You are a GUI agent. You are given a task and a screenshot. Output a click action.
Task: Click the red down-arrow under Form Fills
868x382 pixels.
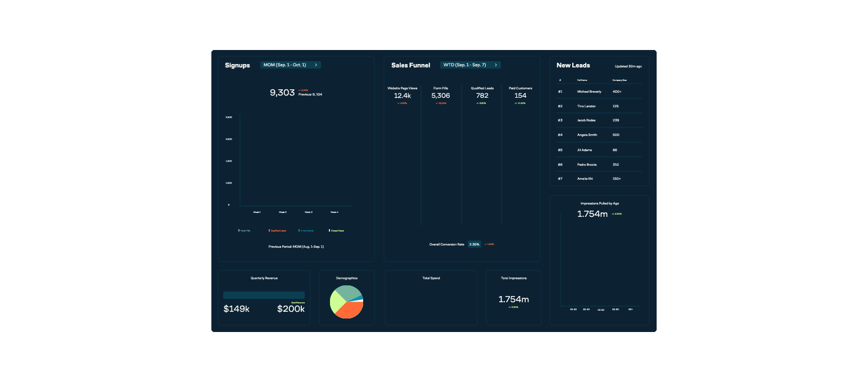tap(437, 103)
